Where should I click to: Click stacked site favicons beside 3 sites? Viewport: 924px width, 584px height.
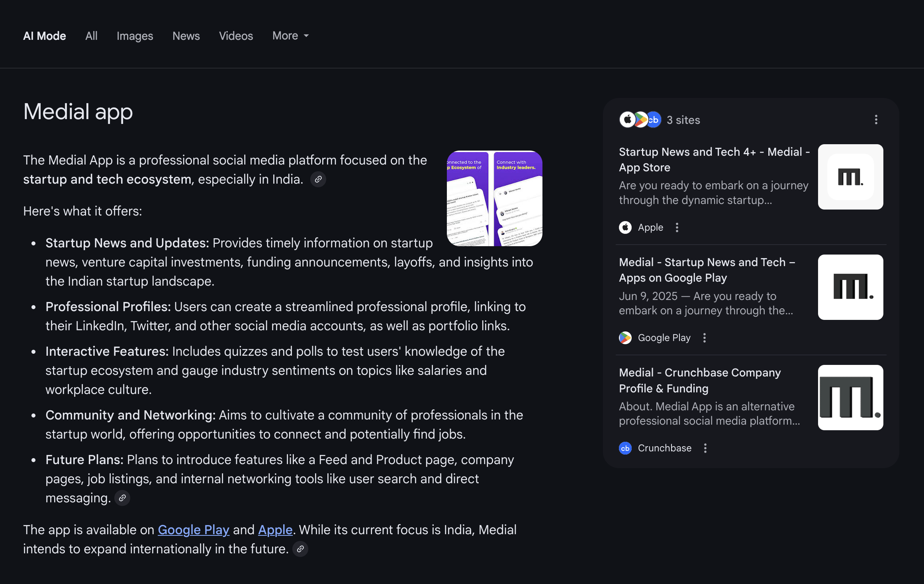tap(640, 120)
